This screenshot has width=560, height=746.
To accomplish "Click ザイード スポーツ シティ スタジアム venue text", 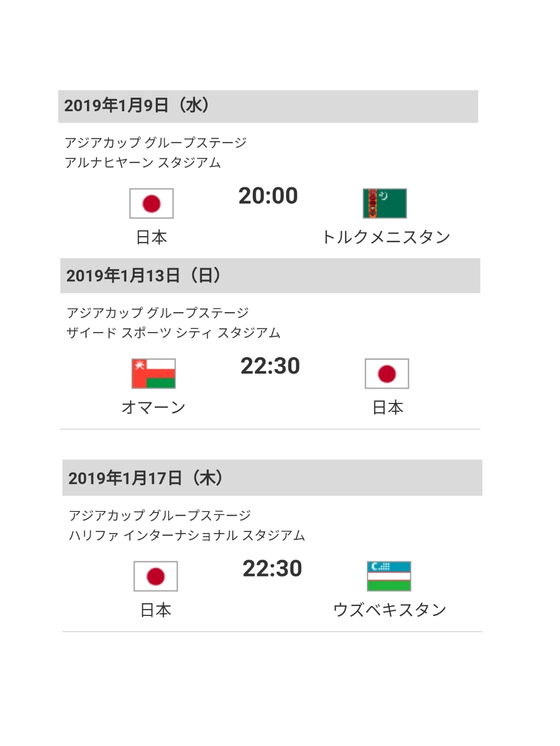I will (174, 333).
